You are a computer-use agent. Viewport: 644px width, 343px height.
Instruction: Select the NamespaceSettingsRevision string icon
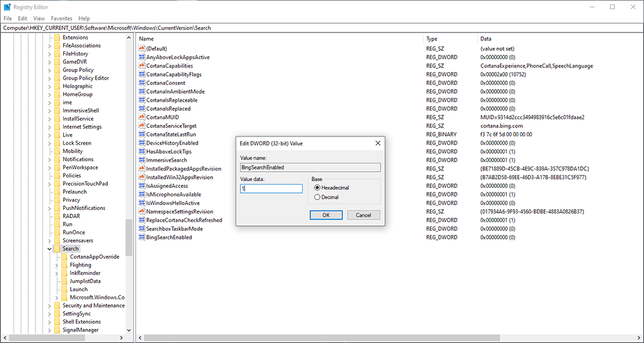pyautogui.click(x=142, y=212)
